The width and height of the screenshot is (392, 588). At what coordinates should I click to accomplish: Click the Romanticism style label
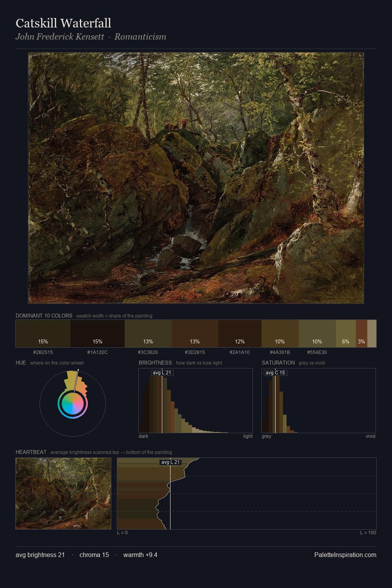tap(140, 37)
